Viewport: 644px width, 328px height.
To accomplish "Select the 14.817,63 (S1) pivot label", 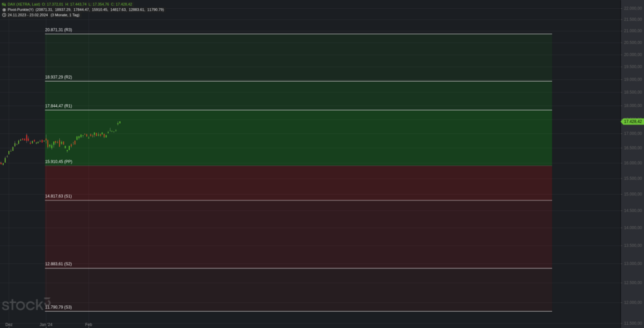I will click(x=58, y=196).
